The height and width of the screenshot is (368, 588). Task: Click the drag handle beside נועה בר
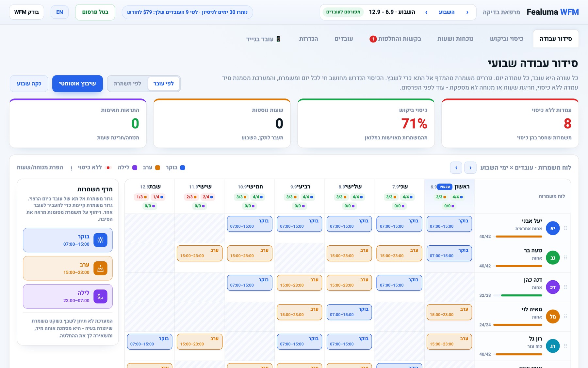coord(565,257)
